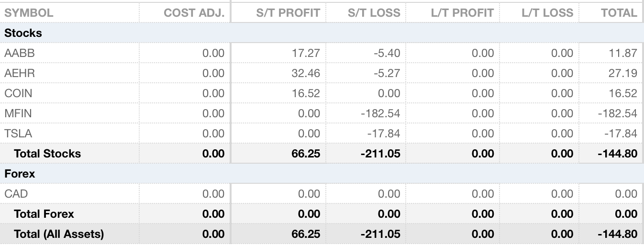This screenshot has width=644, height=246.
Task: Click the COIN stock symbol
Action: (x=19, y=93)
